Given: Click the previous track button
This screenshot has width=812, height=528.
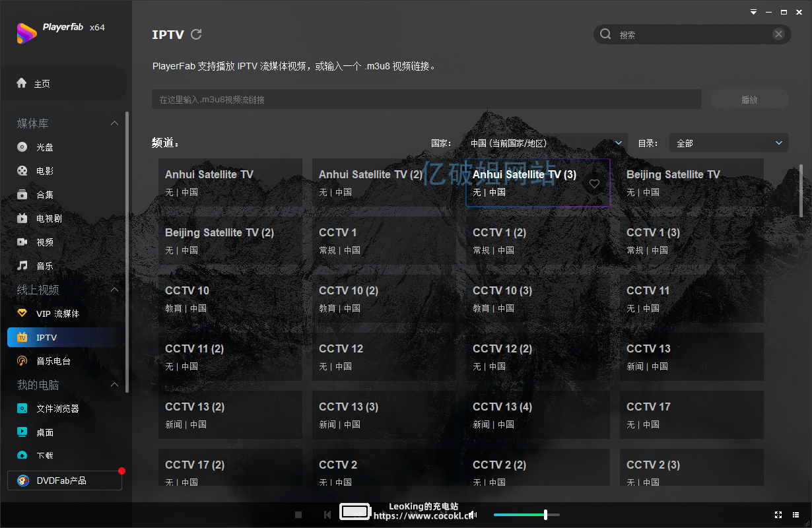Looking at the screenshot, I should point(327,515).
